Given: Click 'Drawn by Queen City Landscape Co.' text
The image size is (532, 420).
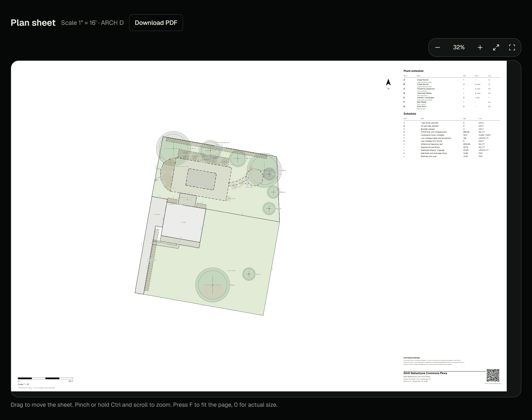Looking at the screenshot, I should [x=417, y=379].
